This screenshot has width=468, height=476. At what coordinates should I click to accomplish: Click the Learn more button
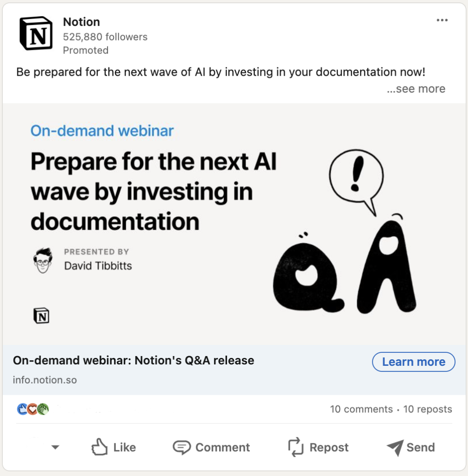(414, 362)
